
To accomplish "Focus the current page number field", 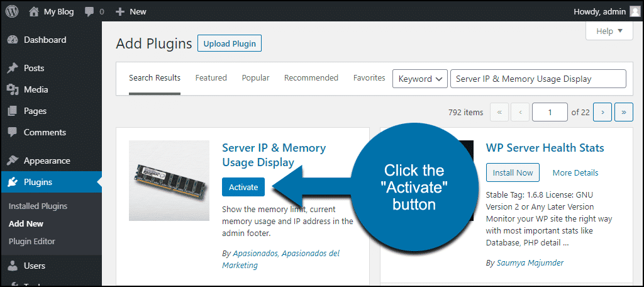I will pyautogui.click(x=550, y=112).
